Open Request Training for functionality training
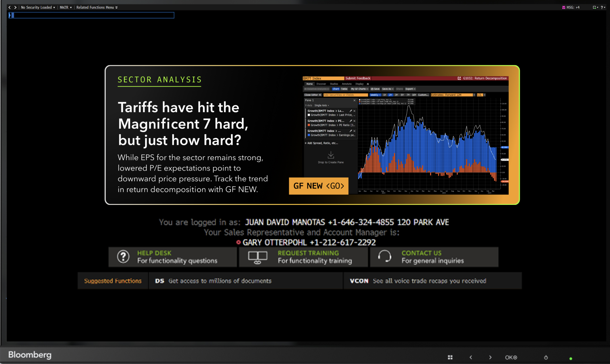The width and height of the screenshot is (610, 364). click(x=303, y=257)
